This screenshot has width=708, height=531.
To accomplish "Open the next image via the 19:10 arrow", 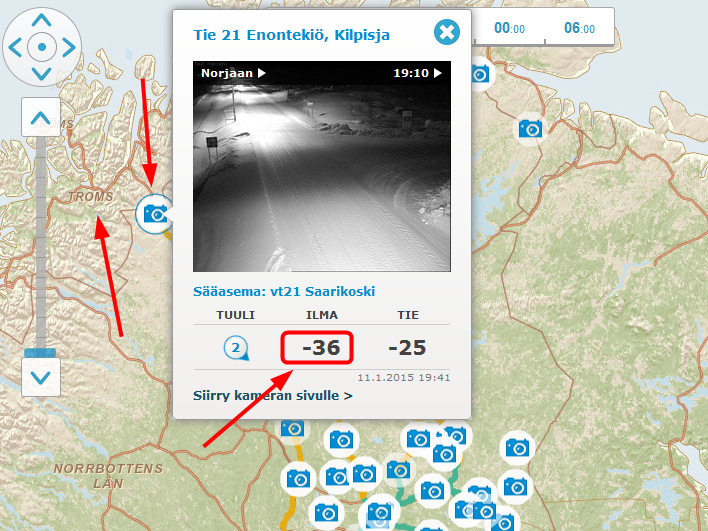I will pyautogui.click(x=438, y=73).
